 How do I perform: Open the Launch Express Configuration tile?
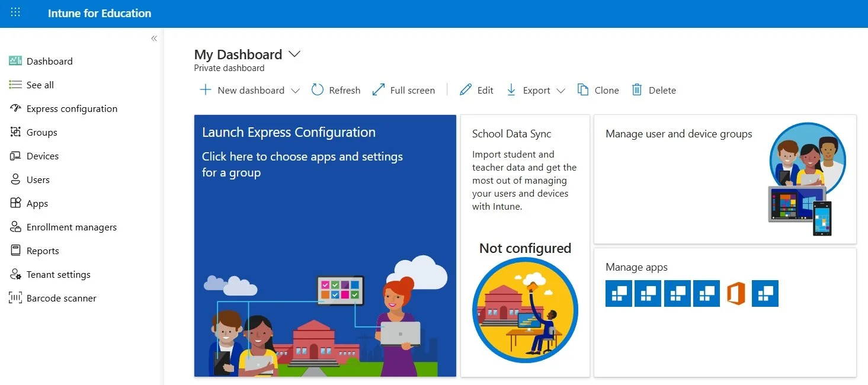pyautogui.click(x=325, y=246)
